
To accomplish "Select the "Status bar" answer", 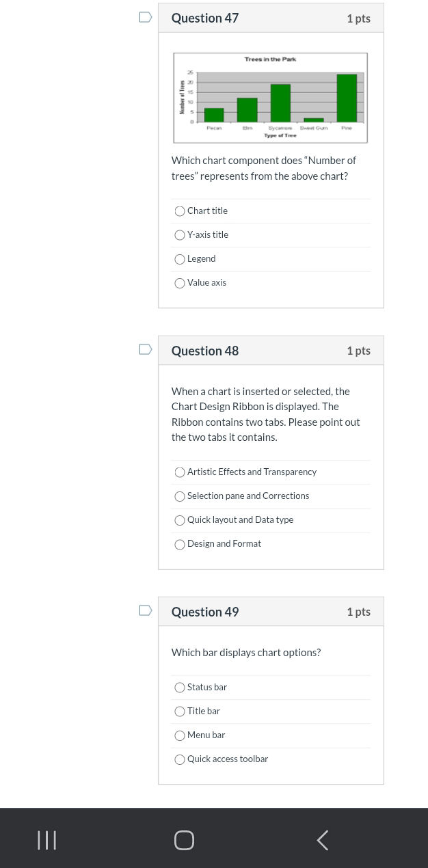I will pyautogui.click(x=180, y=688).
